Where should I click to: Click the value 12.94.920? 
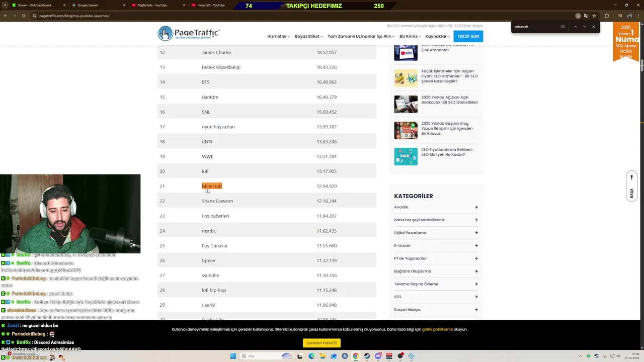[327, 186]
